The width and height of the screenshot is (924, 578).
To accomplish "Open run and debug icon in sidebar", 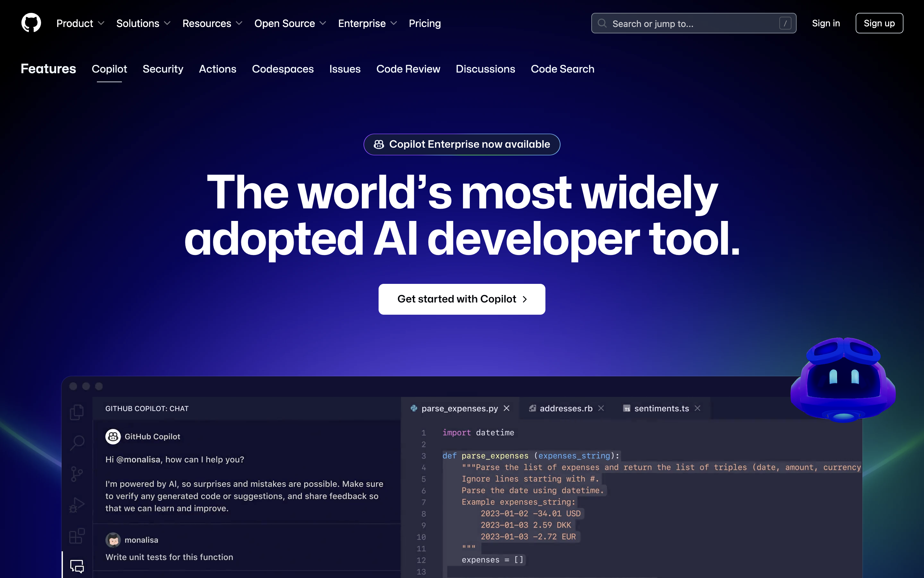I will (x=77, y=505).
